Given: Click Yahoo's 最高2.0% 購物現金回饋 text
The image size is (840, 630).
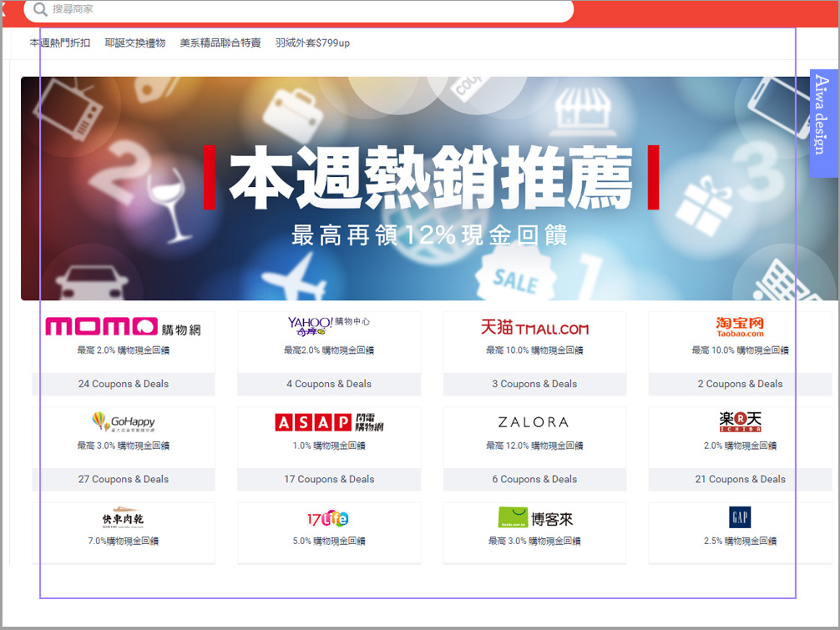Looking at the screenshot, I should 329,350.
